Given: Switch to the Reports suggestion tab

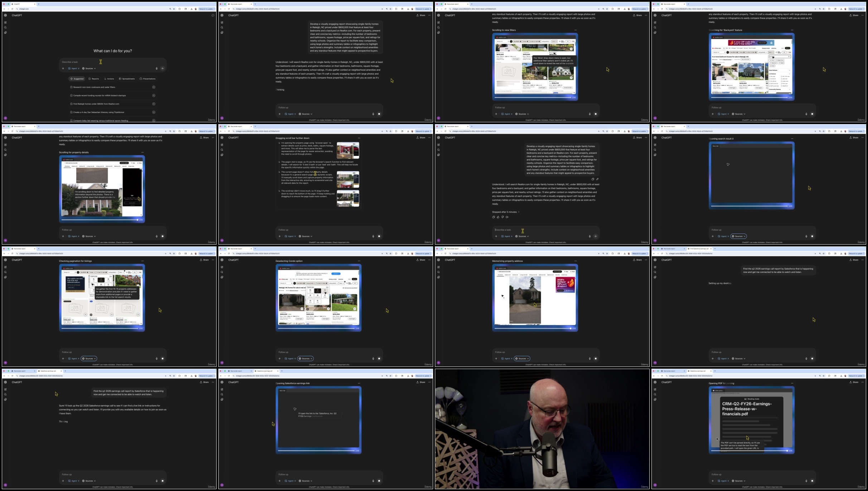Looking at the screenshot, I should click(94, 79).
